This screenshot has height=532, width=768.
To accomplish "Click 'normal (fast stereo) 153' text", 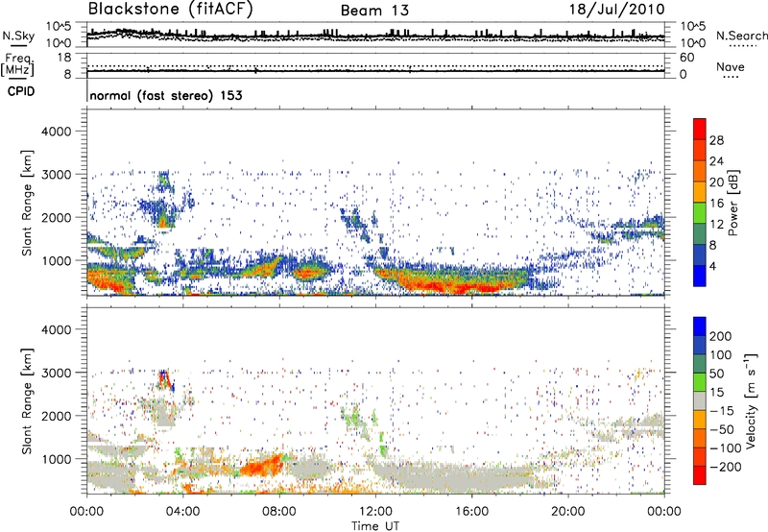I will 166,95.
